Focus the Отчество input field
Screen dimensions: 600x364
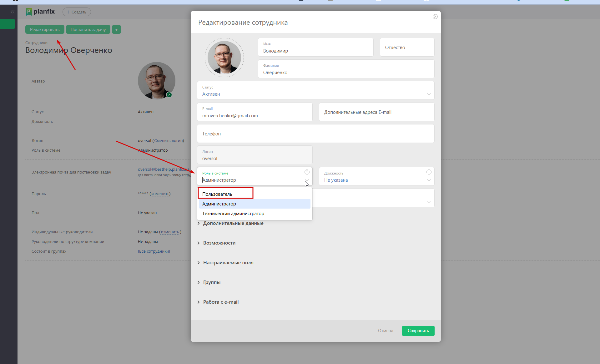pos(407,47)
